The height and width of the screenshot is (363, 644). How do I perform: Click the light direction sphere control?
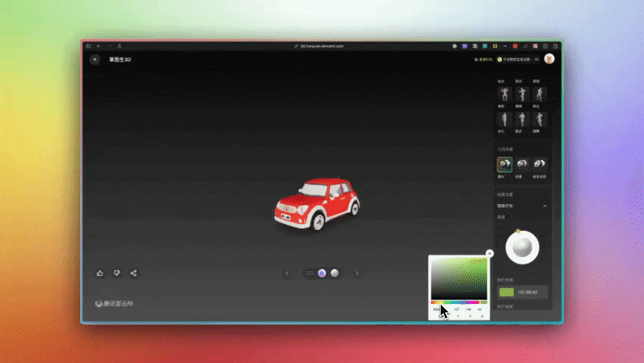(x=522, y=248)
